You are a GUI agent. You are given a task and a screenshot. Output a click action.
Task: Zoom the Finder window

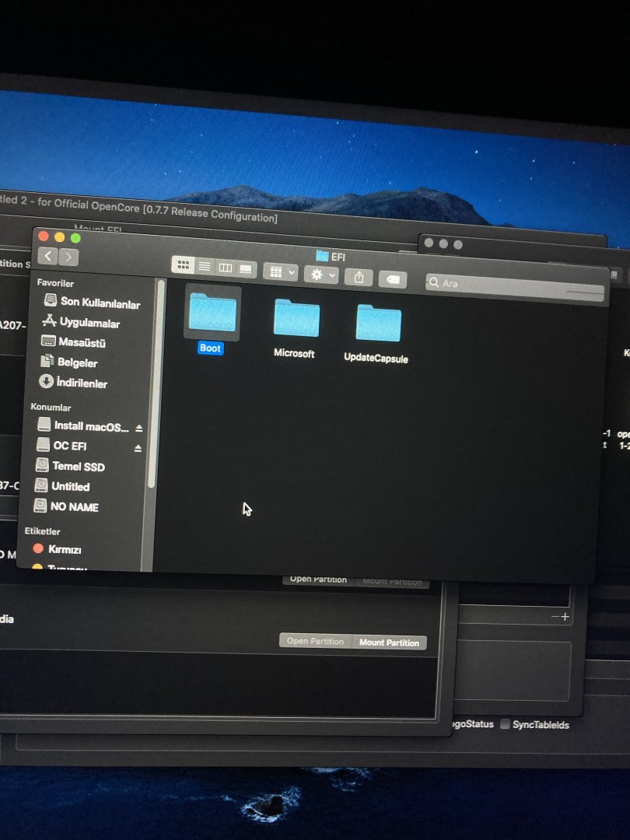pyautogui.click(x=75, y=238)
